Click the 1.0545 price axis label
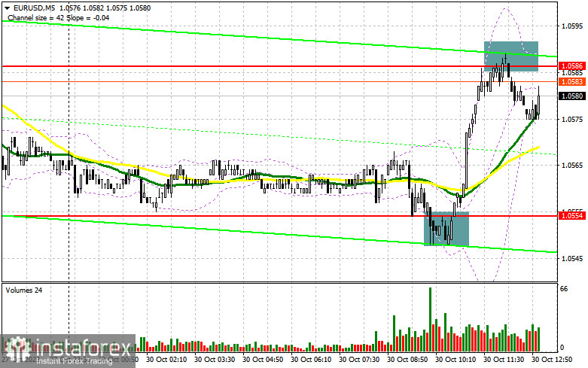 [x=572, y=259]
